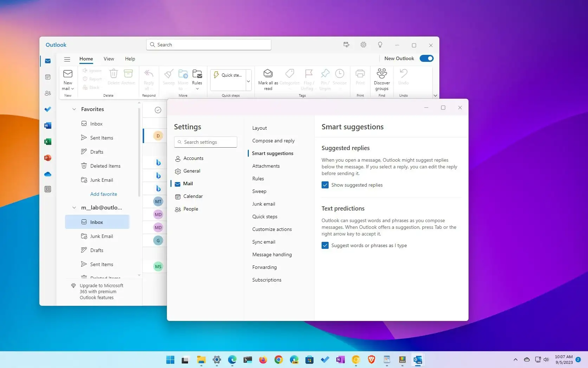The height and width of the screenshot is (368, 588).
Task: Collapse the Favorites section
Action: point(74,109)
